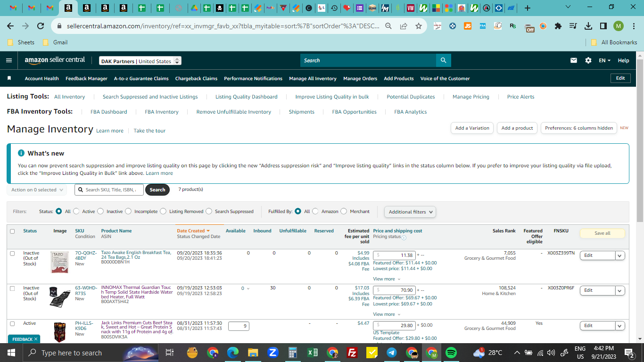This screenshot has width=644, height=362.
Task: Bookmark this page with the star icon
Action: [419, 26]
